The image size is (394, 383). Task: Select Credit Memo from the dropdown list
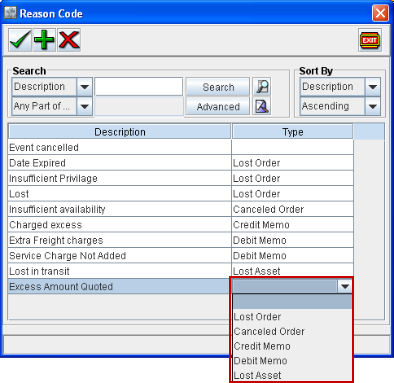[x=292, y=346]
